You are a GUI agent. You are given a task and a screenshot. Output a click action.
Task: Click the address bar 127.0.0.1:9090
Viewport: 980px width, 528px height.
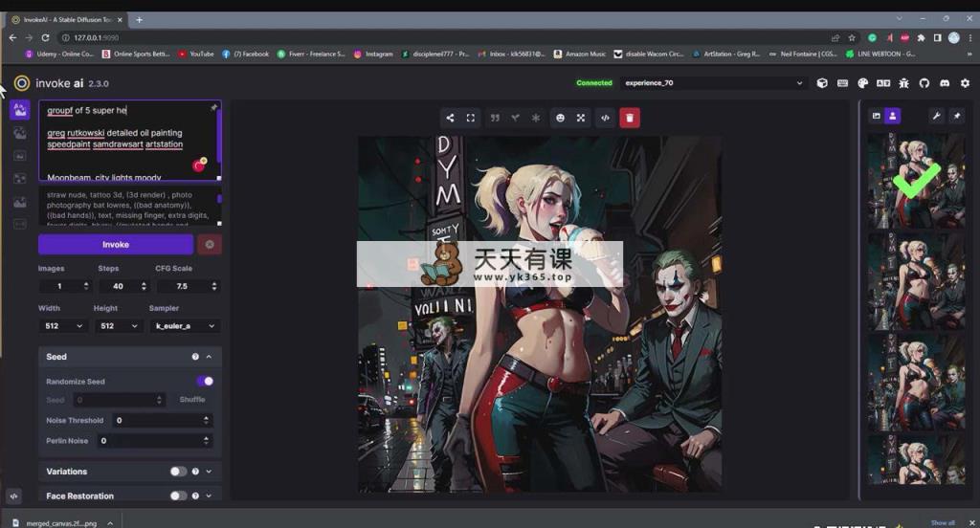coord(96,37)
